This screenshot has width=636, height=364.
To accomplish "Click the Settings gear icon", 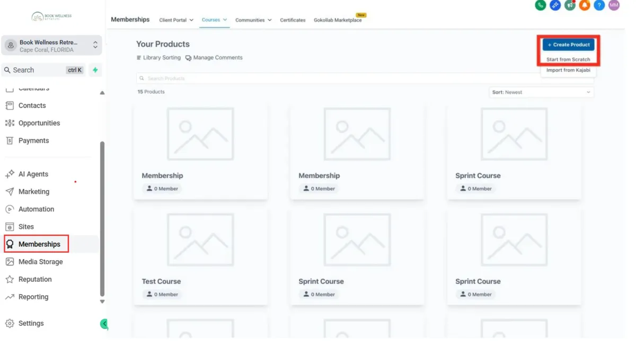I will tap(10, 323).
